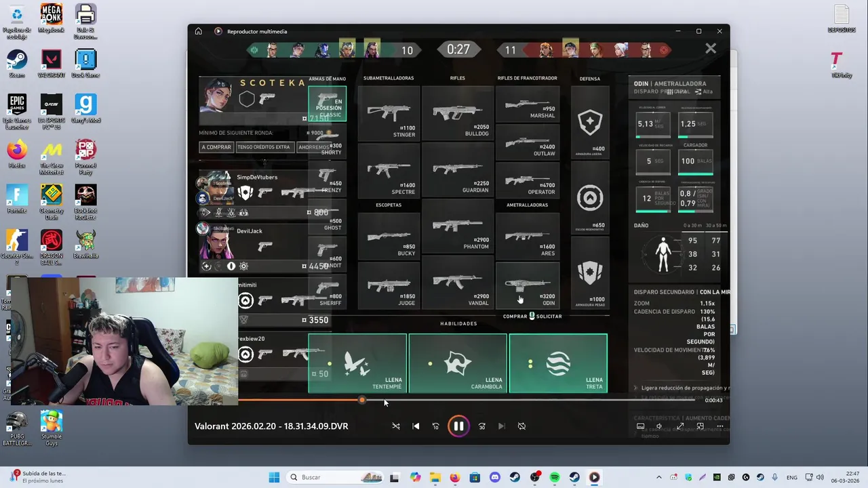Open Microsoft Store from the taskbar
The height and width of the screenshot is (488, 868).
click(475, 477)
